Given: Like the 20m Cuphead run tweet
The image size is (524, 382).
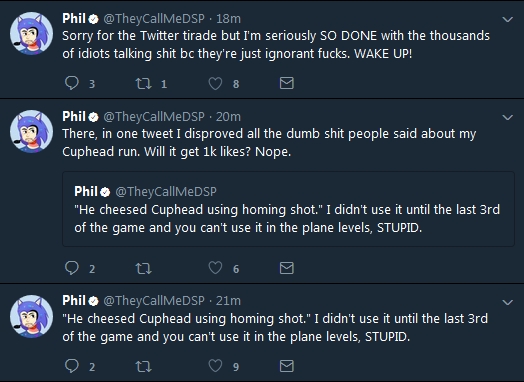Looking at the screenshot, I should click(x=215, y=268).
